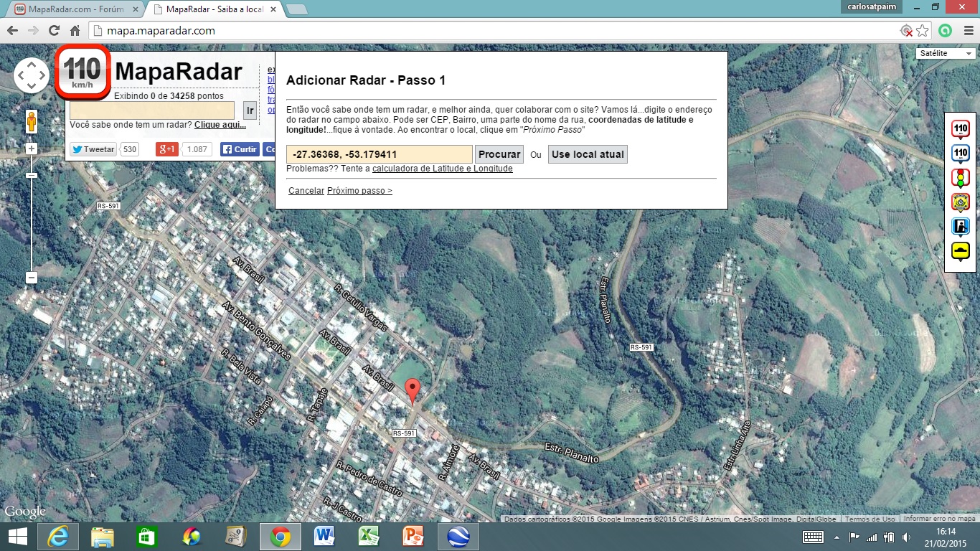Open the Windows Start button
This screenshot has width=980, height=551.
(17, 537)
